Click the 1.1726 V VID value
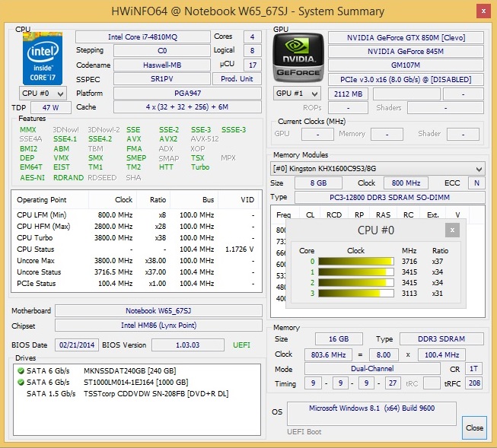The height and width of the screenshot is (448, 497). click(239, 249)
